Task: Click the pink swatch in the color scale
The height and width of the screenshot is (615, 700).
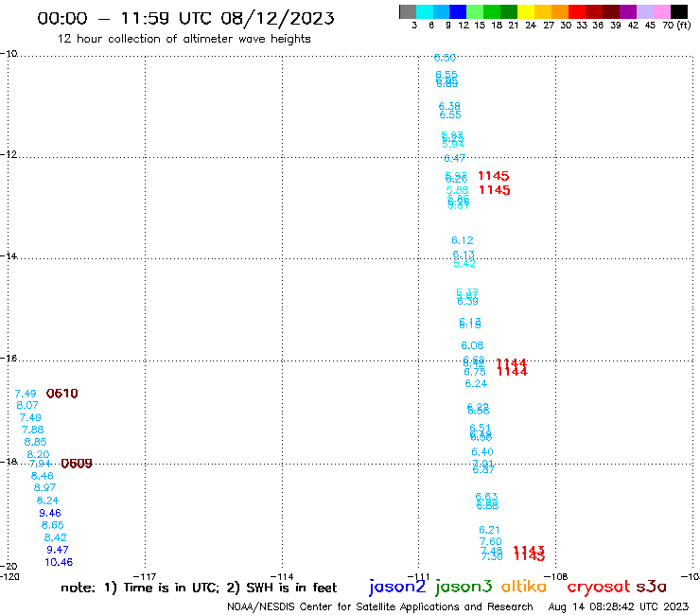Action: (x=661, y=11)
